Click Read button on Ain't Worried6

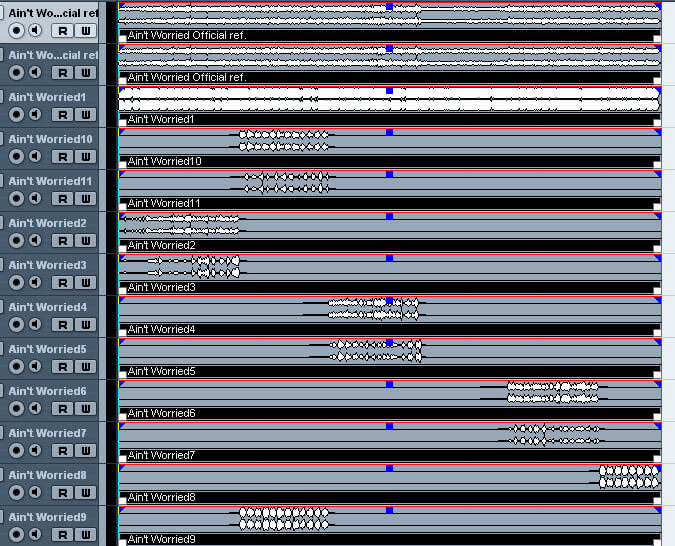click(x=62, y=408)
